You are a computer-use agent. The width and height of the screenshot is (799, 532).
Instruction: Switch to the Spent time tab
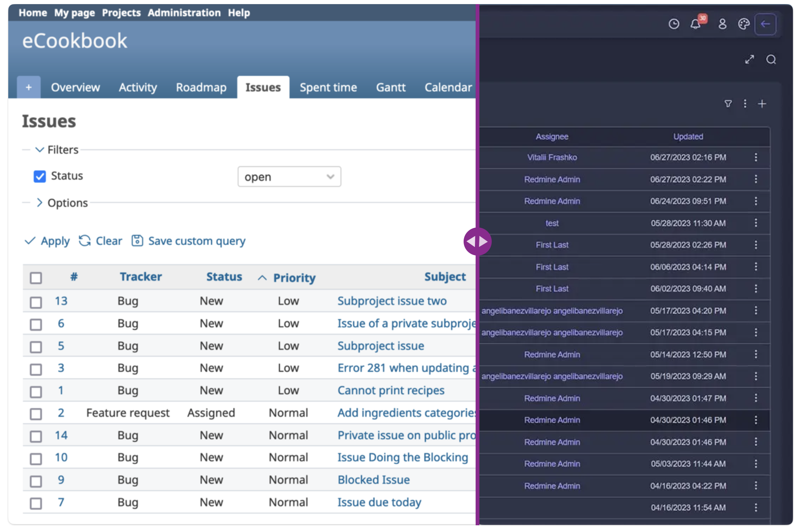pos(328,87)
